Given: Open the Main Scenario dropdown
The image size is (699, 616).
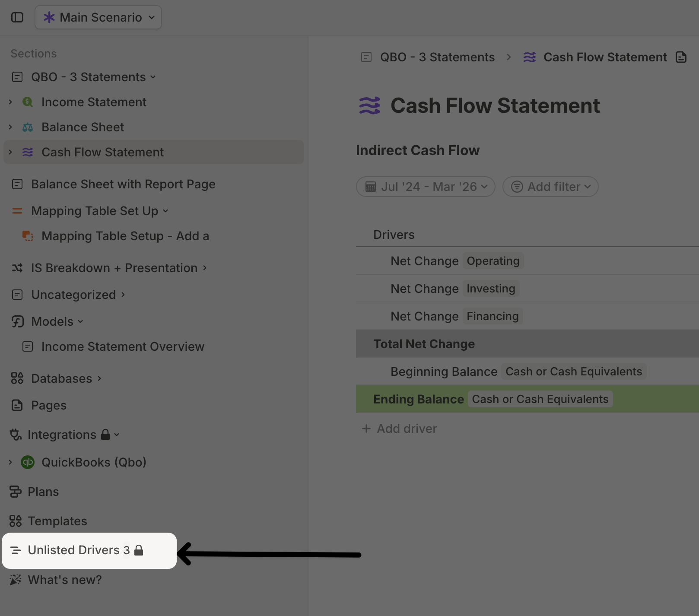Looking at the screenshot, I should [98, 17].
